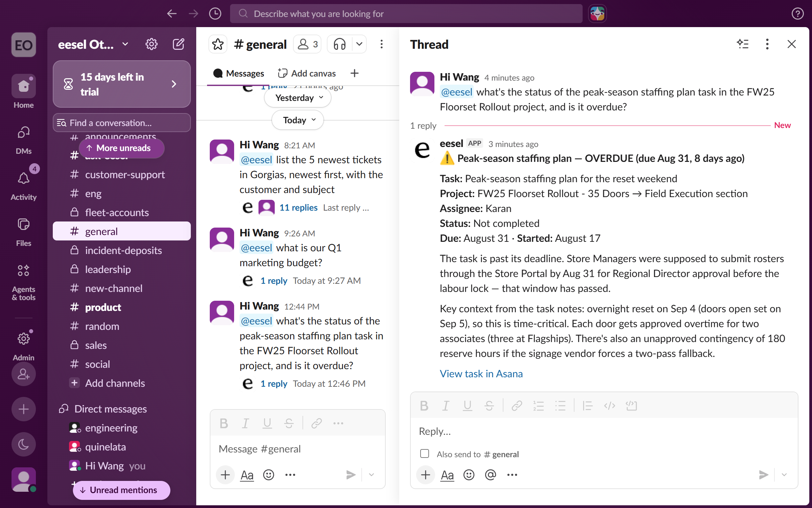Open DMs in the left rail
The width and height of the screenshot is (812, 508).
pyautogui.click(x=24, y=140)
